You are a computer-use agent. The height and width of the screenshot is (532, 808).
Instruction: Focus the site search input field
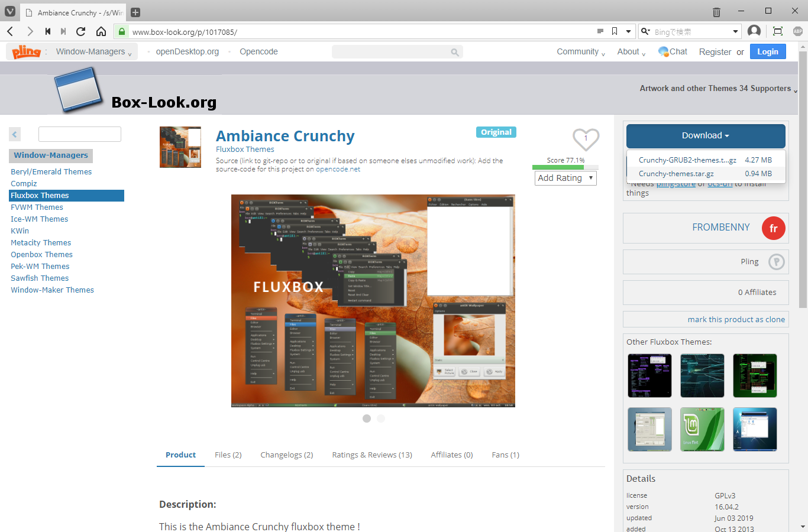click(x=390, y=52)
